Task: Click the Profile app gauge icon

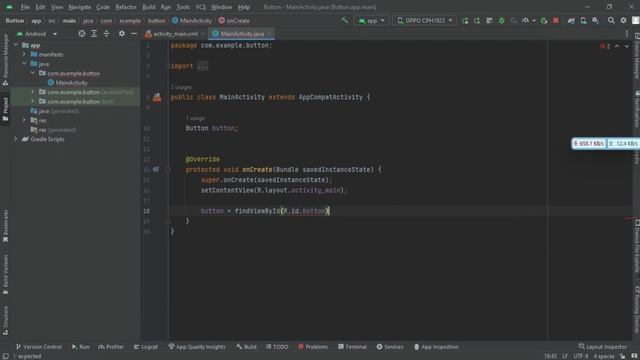Action: (x=525, y=20)
